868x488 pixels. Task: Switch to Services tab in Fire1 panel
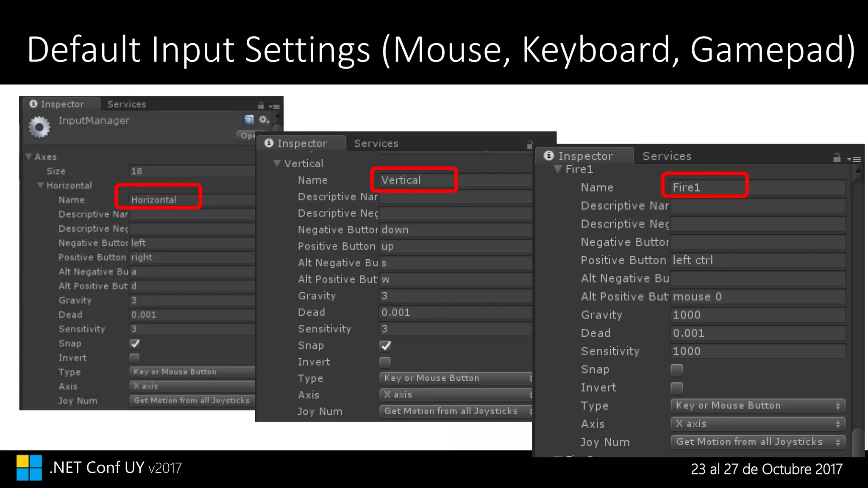(667, 156)
